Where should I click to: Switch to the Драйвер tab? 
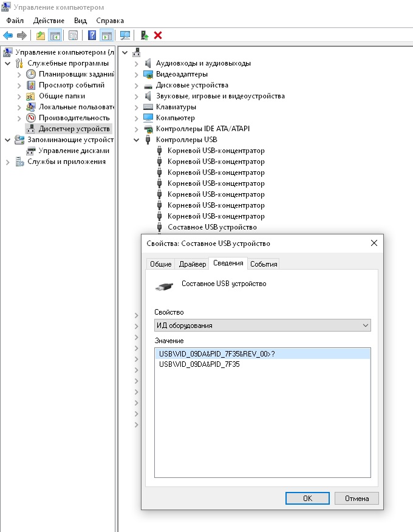tap(193, 264)
